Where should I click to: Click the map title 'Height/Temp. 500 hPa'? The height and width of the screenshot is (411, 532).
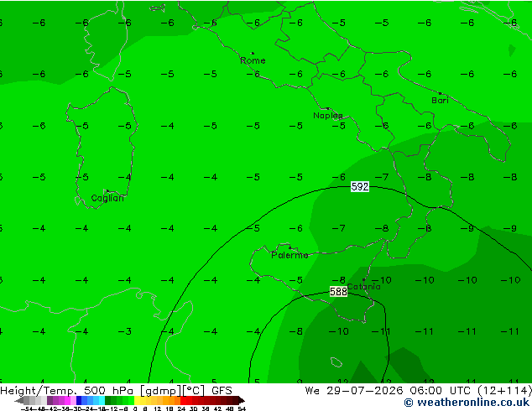click(x=68, y=391)
